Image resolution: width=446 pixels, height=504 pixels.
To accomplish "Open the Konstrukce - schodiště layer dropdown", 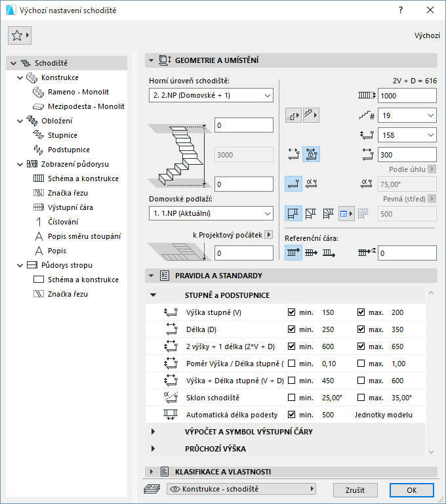I will pyautogui.click(x=241, y=489).
